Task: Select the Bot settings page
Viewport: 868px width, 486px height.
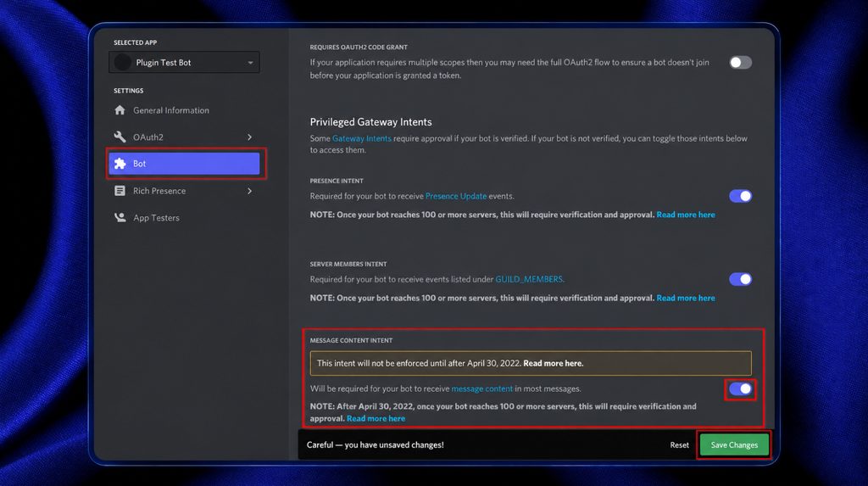Action: pyautogui.click(x=184, y=164)
